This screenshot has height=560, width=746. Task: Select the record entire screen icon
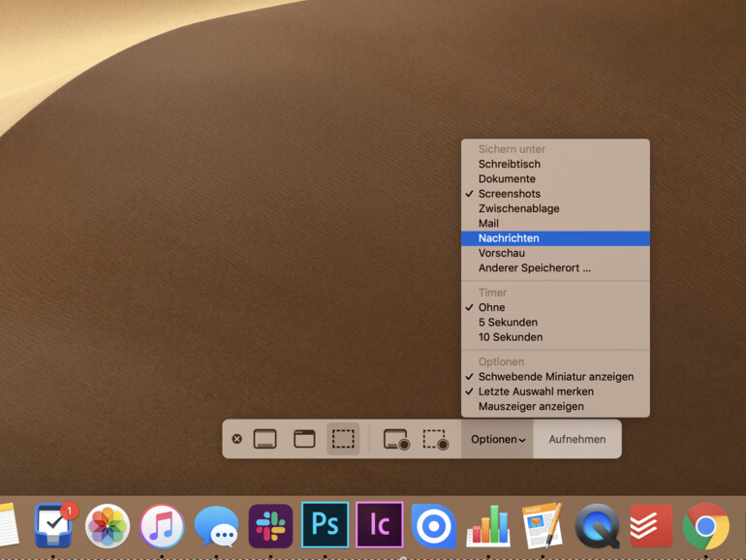pyautogui.click(x=396, y=439)
